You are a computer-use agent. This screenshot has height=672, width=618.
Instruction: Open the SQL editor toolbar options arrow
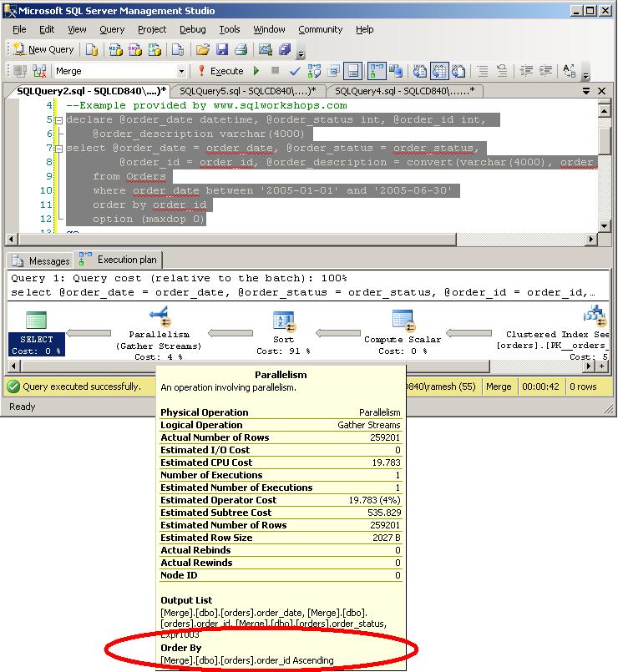(x=585, y=75)
